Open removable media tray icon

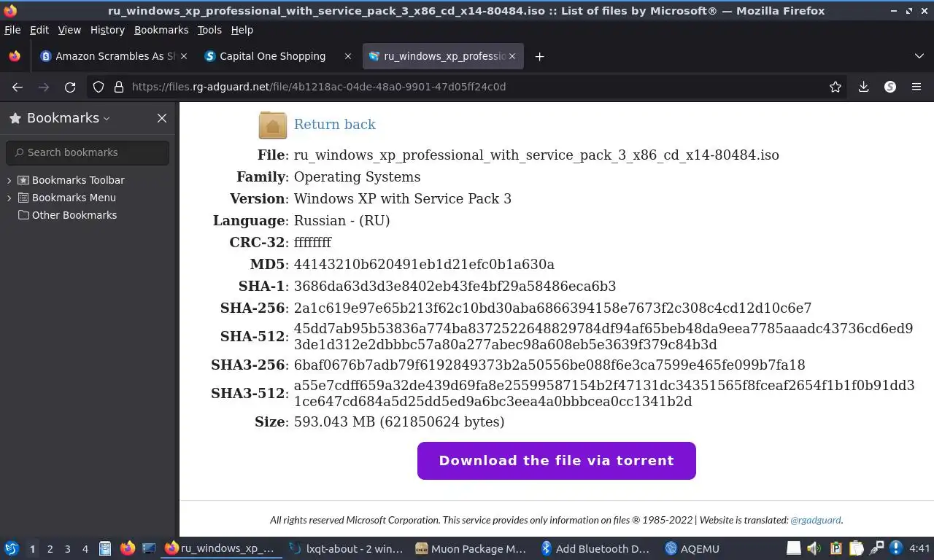(x=794, y=548)
